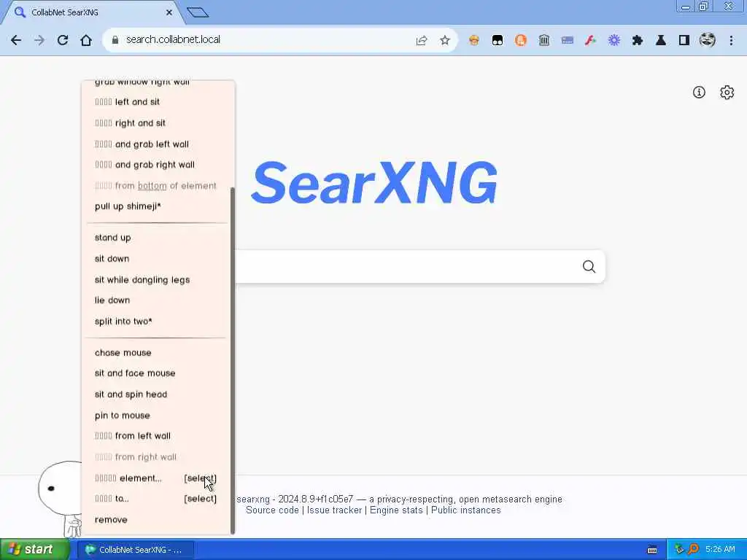Bookmark this page with the star icon
The width and height of the screenshot is (747, 560).
click(x=445, y=41)
